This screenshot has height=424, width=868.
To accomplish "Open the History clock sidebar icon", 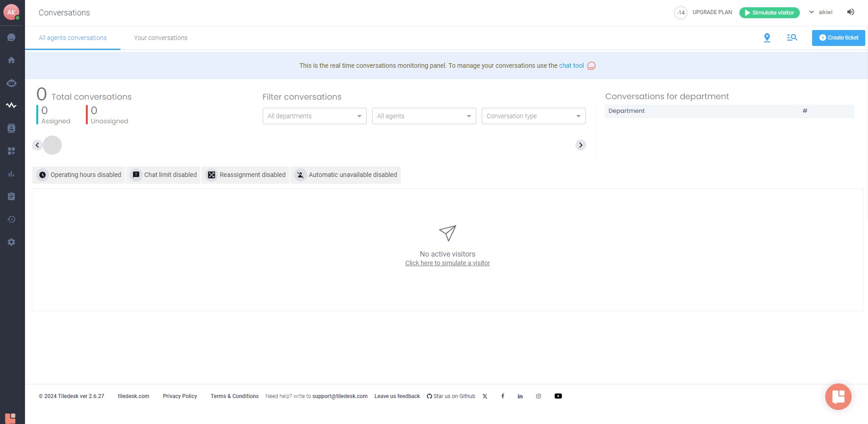I will (11, 219).
